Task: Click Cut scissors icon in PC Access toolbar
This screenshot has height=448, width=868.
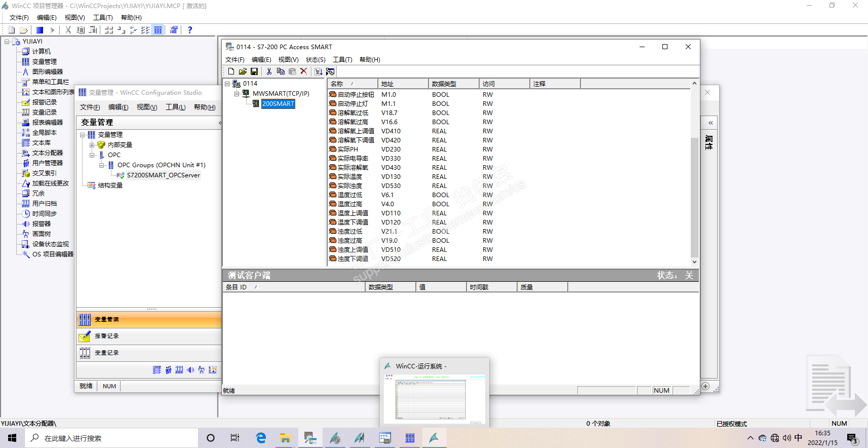Action: pos(269,71)
